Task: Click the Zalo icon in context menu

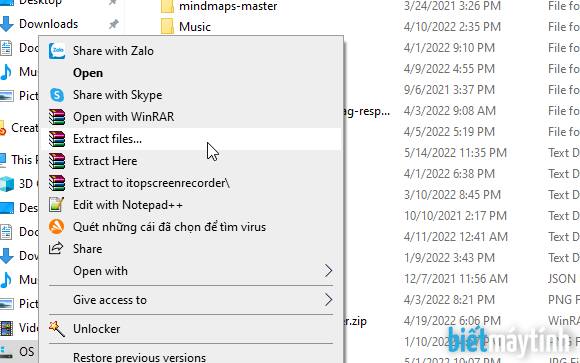Action: click(57, 51)
